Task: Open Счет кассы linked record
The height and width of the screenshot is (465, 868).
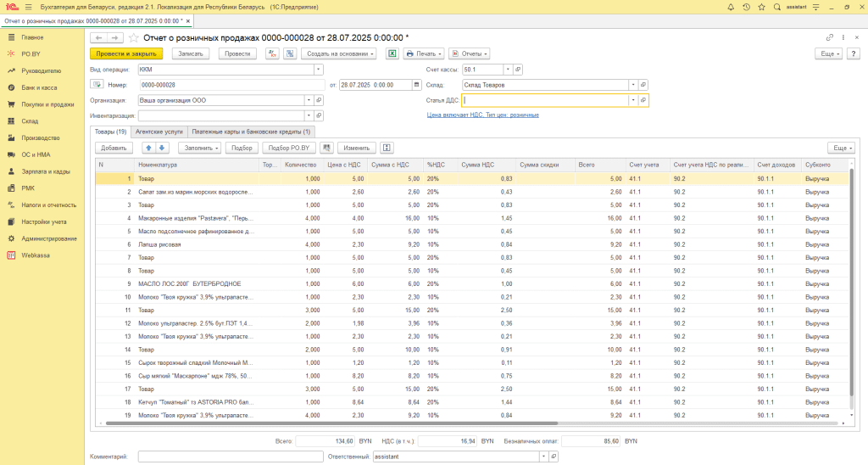Action: 518,70
